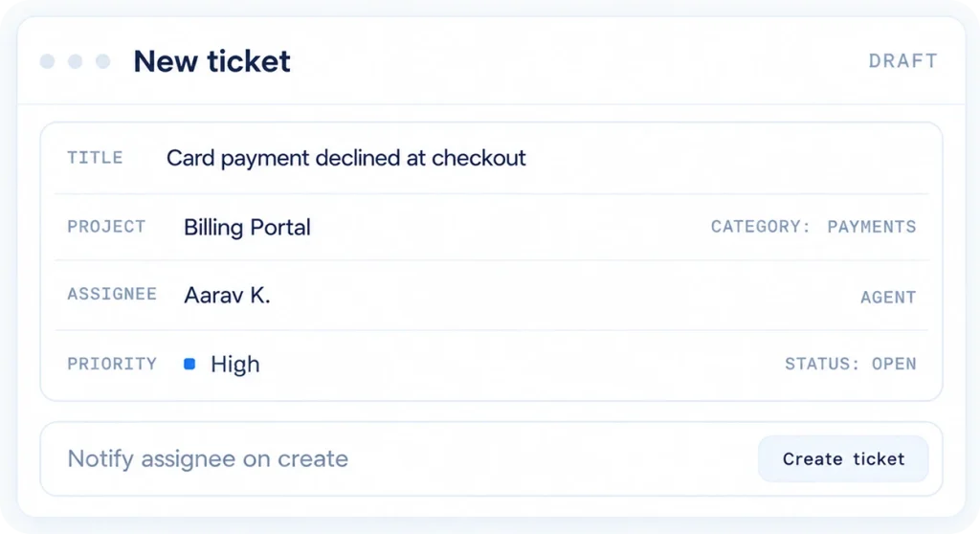Click the Status: Open label

coord(851,364)
